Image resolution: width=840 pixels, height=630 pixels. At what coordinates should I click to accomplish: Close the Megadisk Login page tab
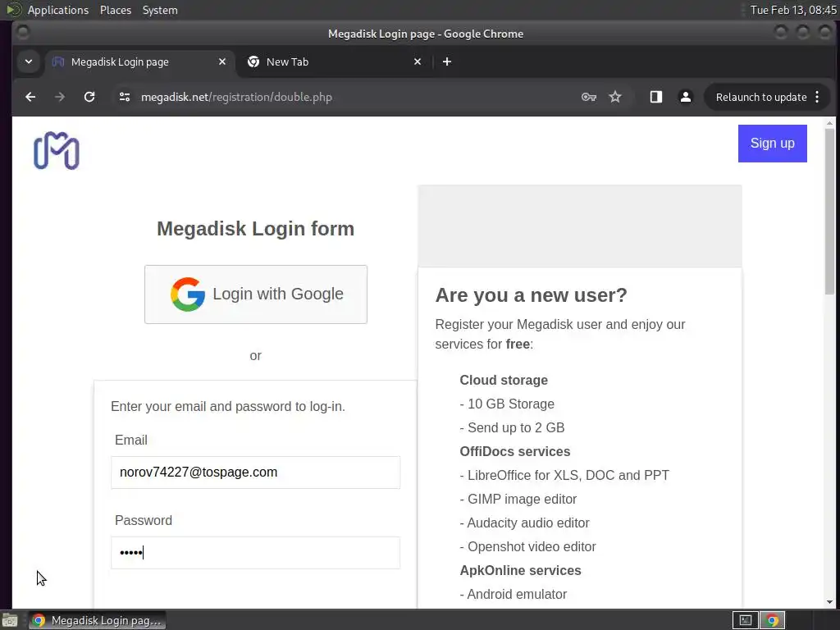(x=222, y=62)
